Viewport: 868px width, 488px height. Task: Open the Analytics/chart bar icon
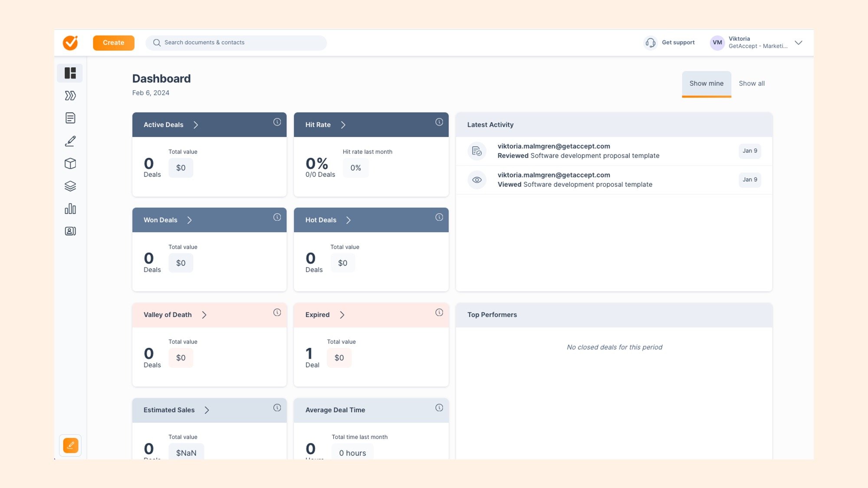70,209
